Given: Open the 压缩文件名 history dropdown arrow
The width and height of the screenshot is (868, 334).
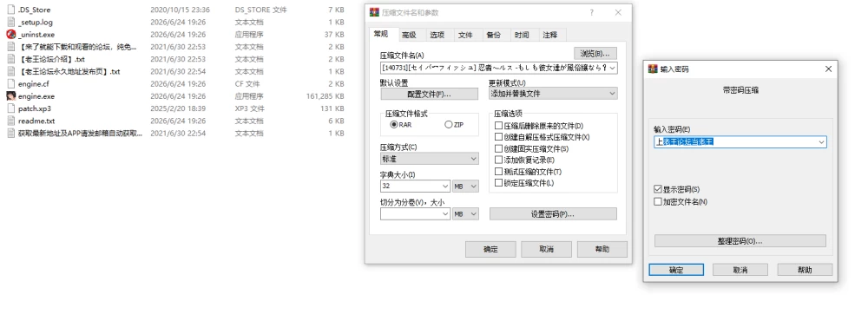Looking at the screenshot, I should (612, 68).
